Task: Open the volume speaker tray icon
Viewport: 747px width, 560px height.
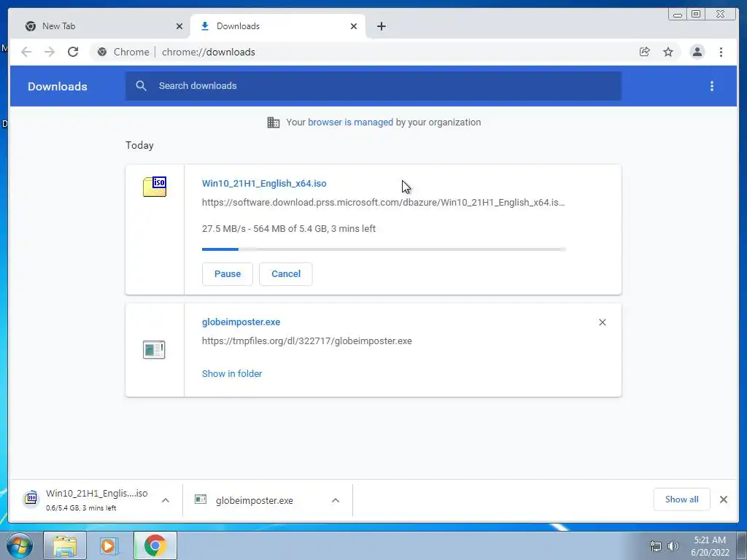Action: [x=673, y=546]
